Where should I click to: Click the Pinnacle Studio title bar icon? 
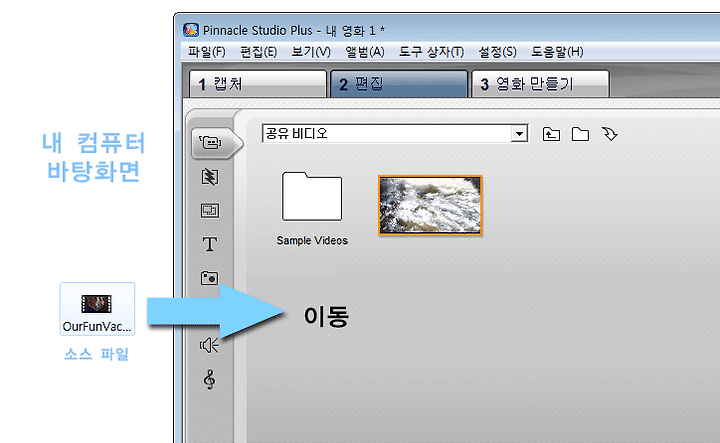click(x=191, y=30)
